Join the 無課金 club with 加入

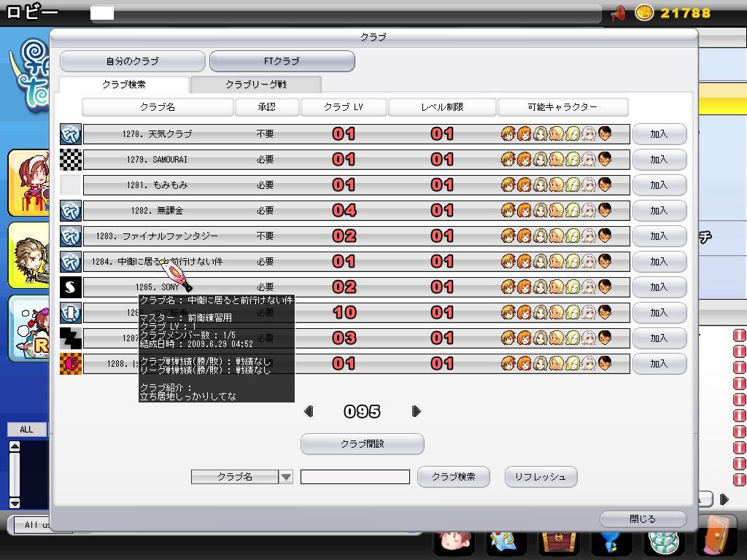pos(659,211)
